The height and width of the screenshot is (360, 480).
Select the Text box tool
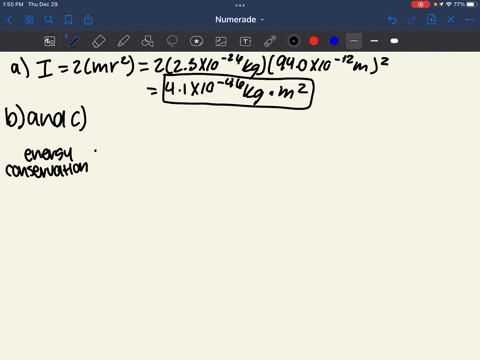(245, 41)
